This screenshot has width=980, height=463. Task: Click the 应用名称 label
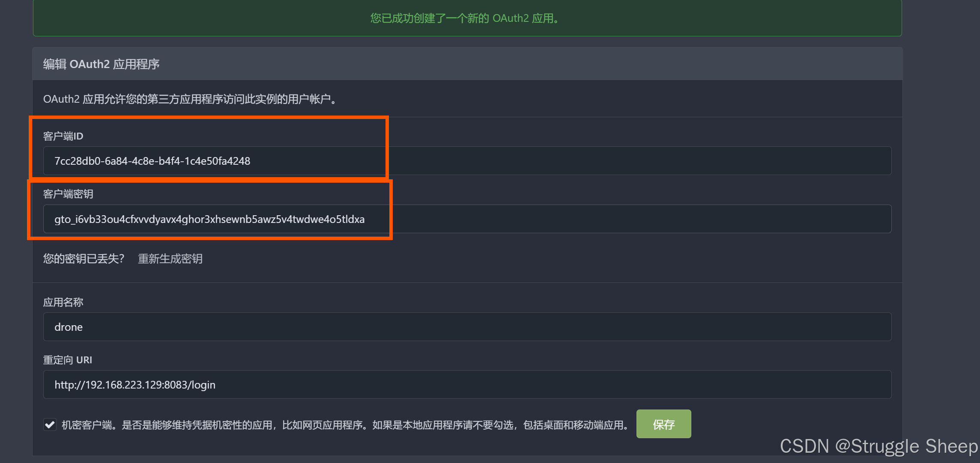(x=63, y=302)
